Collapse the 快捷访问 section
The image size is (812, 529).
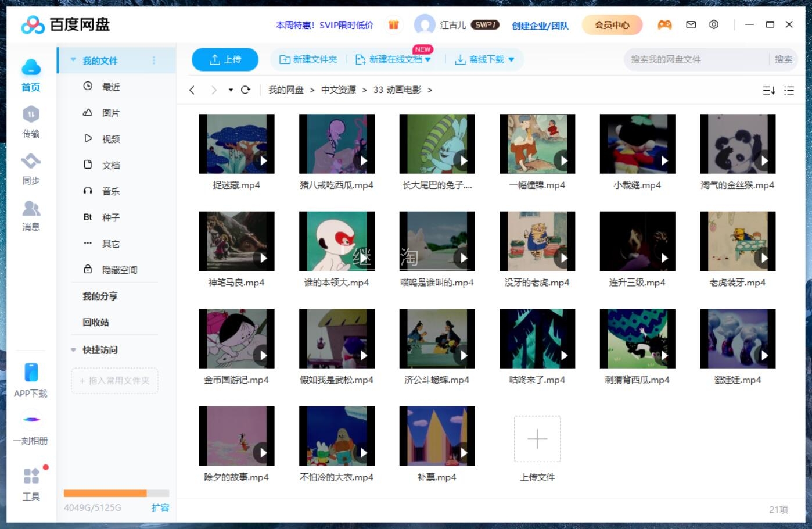pyautogui.click(x=73, y=350)
